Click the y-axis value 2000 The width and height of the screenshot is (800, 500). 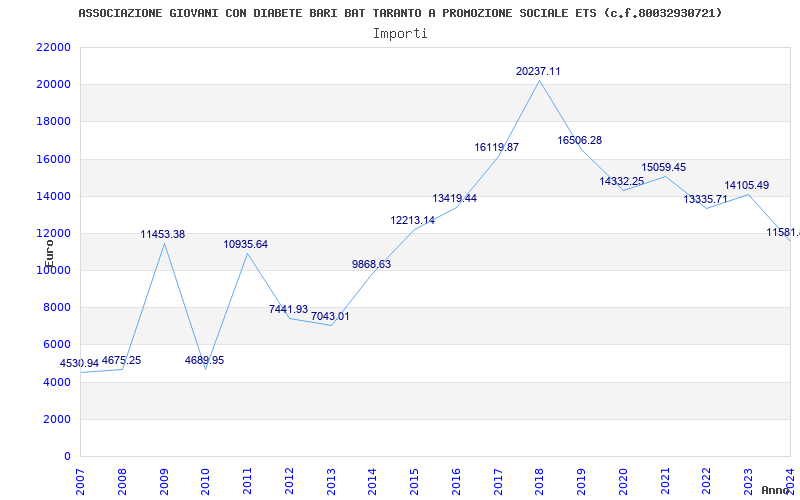[56, 419]
